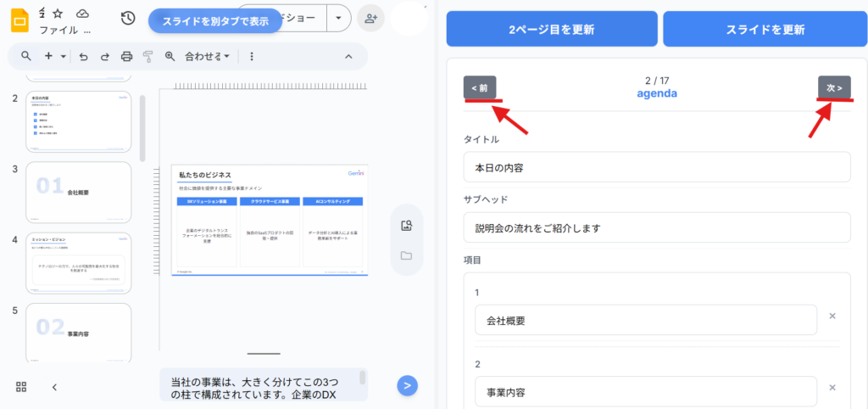Click the redo arrow

pyautogui.click(x=105, y=56)
